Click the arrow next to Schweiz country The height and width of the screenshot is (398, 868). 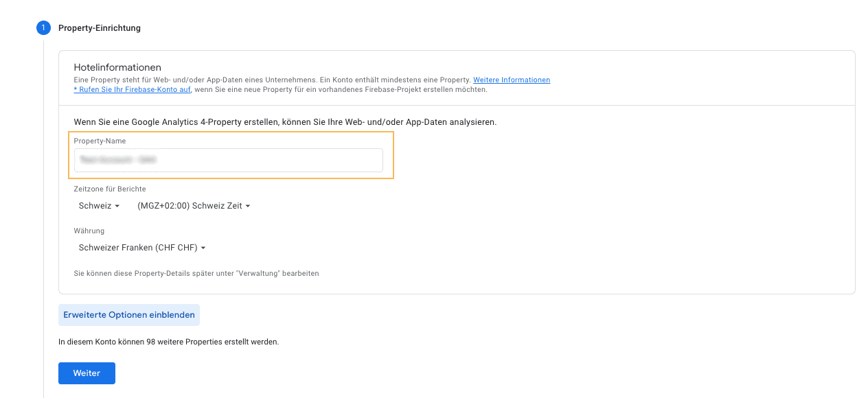tap(117, 206)
